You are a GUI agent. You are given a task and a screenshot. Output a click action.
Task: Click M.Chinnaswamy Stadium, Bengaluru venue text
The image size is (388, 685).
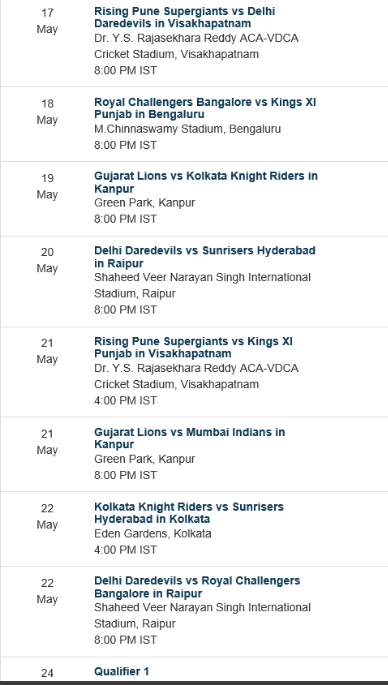(x=187, y=129)
